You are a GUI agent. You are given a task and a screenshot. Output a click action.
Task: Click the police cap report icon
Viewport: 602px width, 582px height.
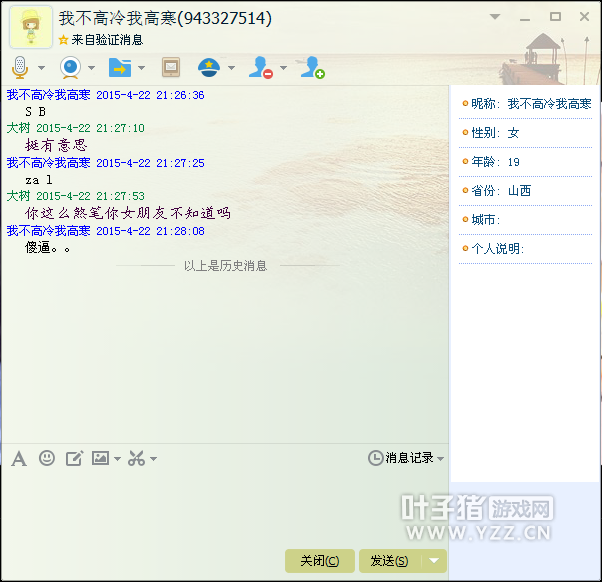click(x=208, y=68)
